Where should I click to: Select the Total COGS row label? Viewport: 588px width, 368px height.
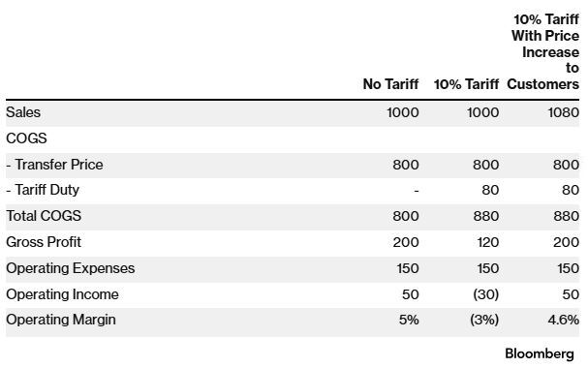pos(44,216)
